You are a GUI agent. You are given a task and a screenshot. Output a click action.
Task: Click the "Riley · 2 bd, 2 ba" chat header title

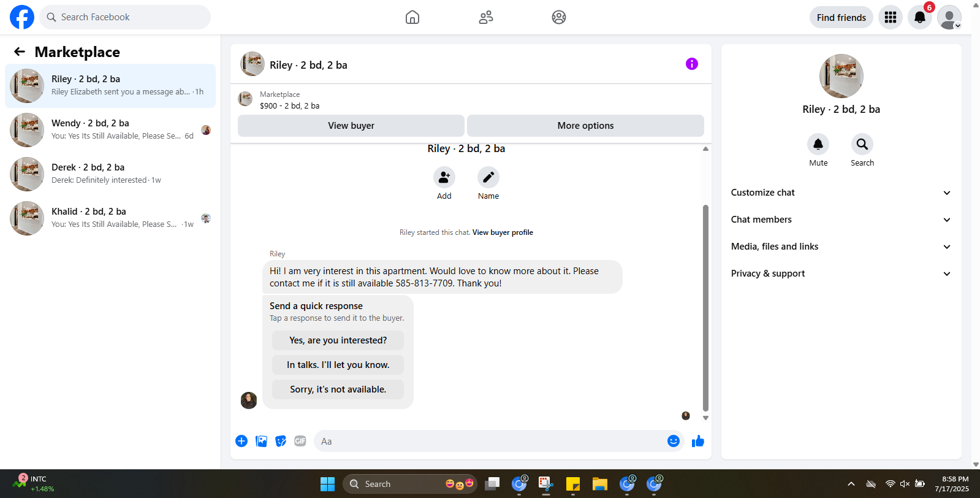point(308,65)
